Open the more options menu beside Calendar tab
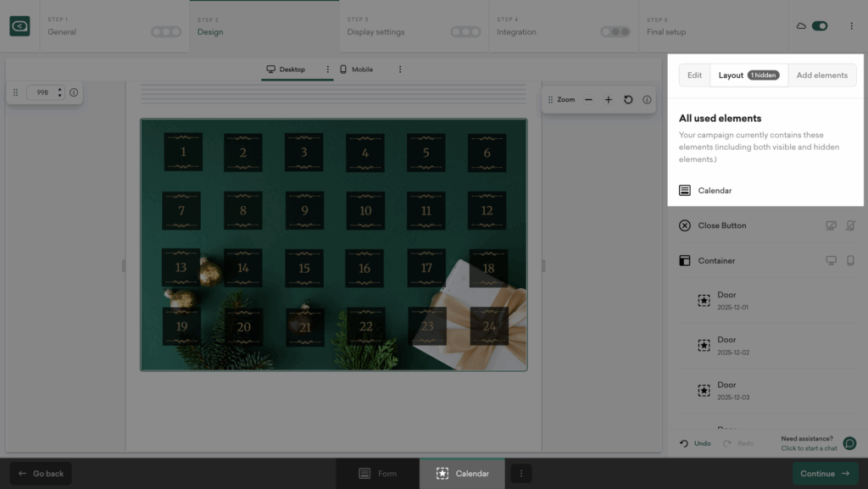 tap(521, 474)
